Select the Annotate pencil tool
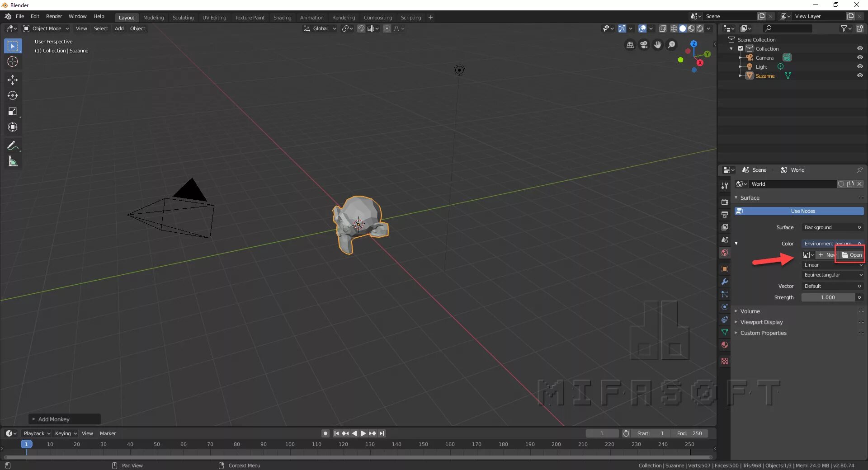The image size is (868, 470). 13,146
